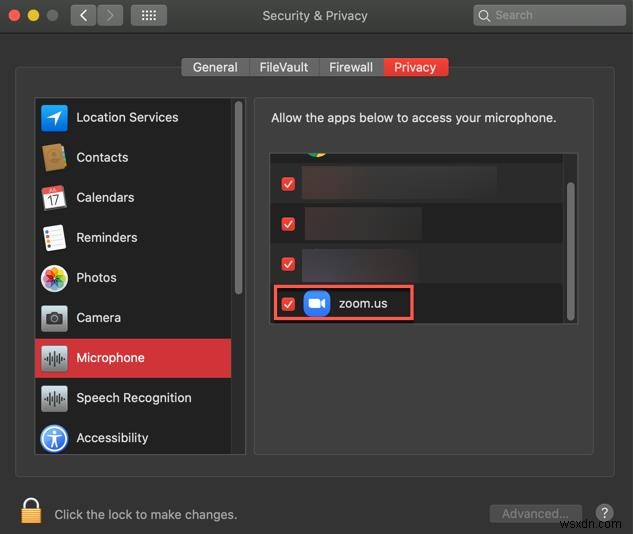
Task: Click the Photos pinwheel icon
Action: click(54, 278)
